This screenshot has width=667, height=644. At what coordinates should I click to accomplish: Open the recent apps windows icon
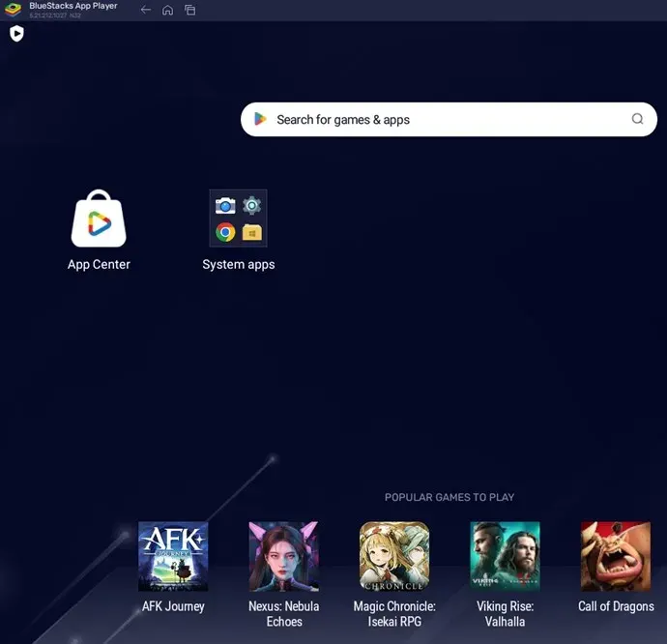[x=190, y=10]
